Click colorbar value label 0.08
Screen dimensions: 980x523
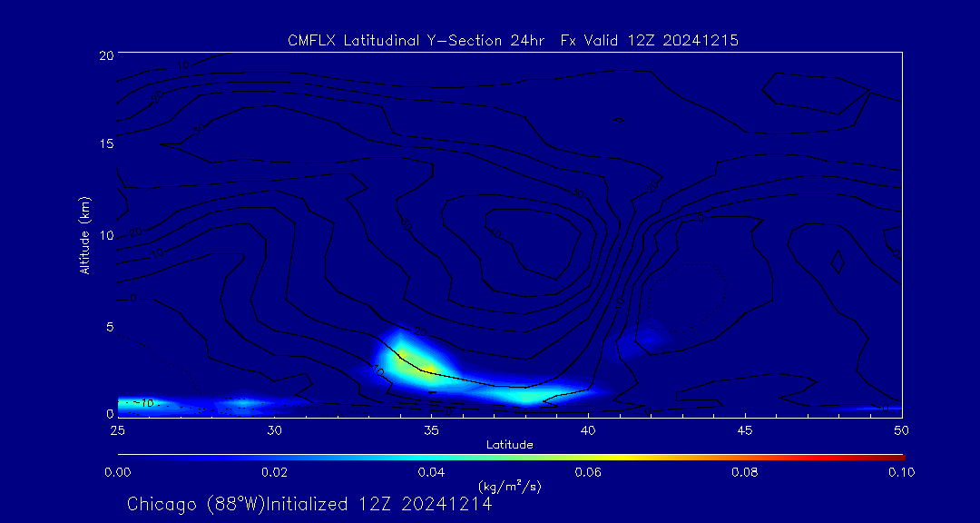[x=745, y=472]
